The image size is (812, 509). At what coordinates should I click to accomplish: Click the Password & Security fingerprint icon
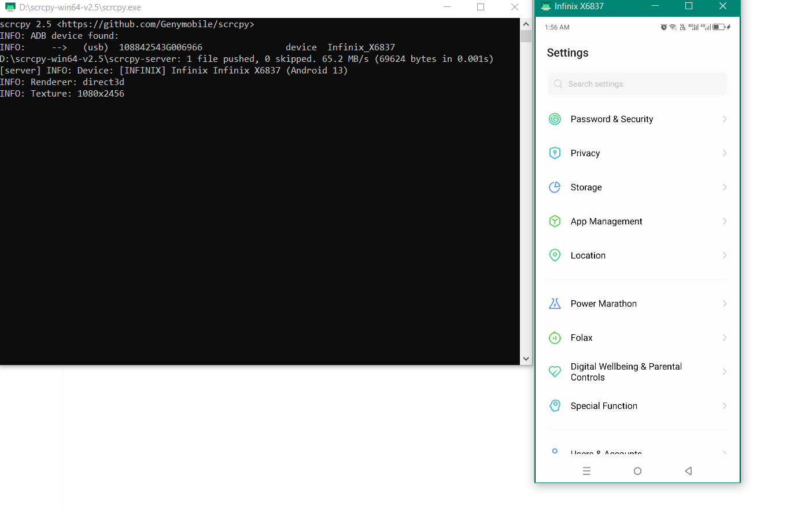click(555, 119)
